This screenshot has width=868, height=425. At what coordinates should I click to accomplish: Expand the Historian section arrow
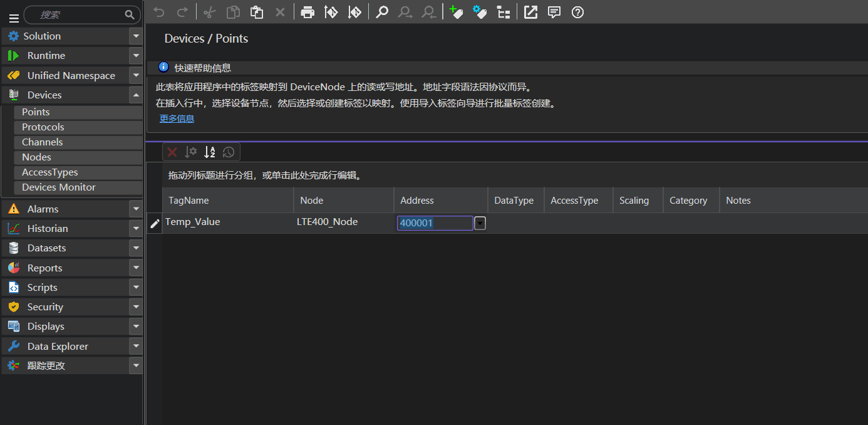click(136, 228)
